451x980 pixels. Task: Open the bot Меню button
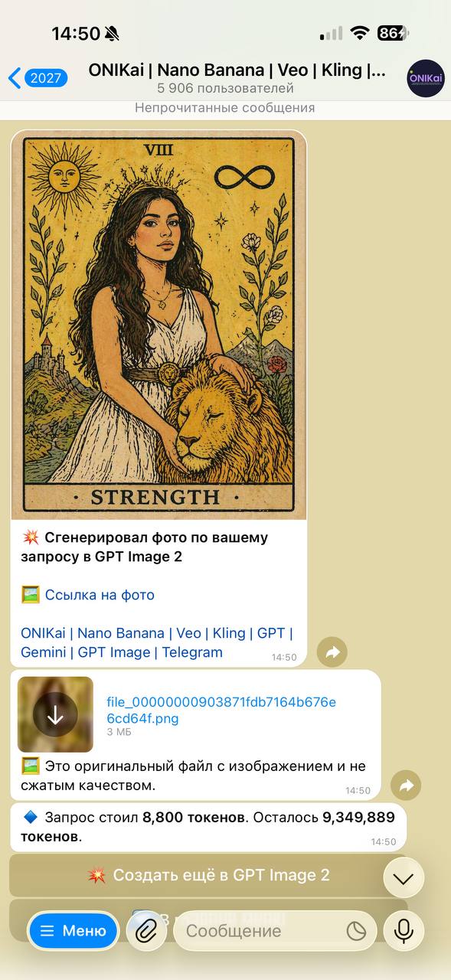tap(74, 931)
